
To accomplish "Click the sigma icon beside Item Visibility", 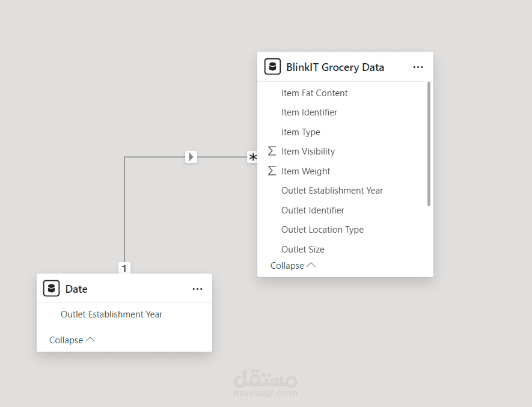I will coord(272,151).
